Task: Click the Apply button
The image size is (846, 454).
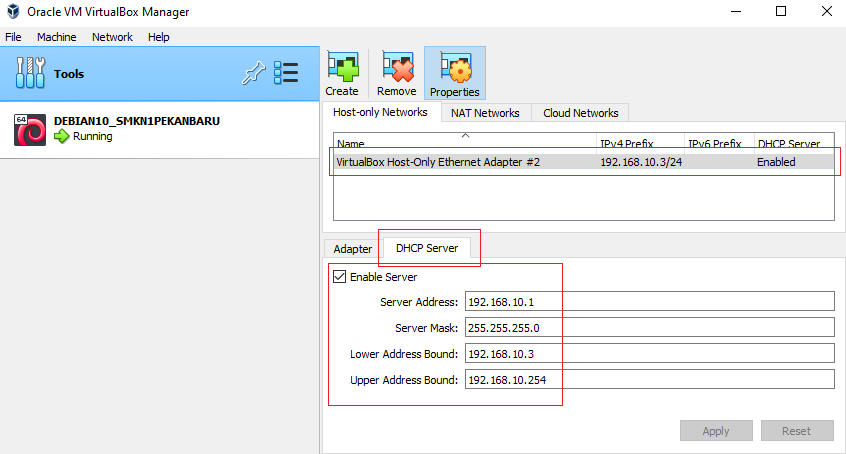Action: pyautogui.click(x=716, y=431)
